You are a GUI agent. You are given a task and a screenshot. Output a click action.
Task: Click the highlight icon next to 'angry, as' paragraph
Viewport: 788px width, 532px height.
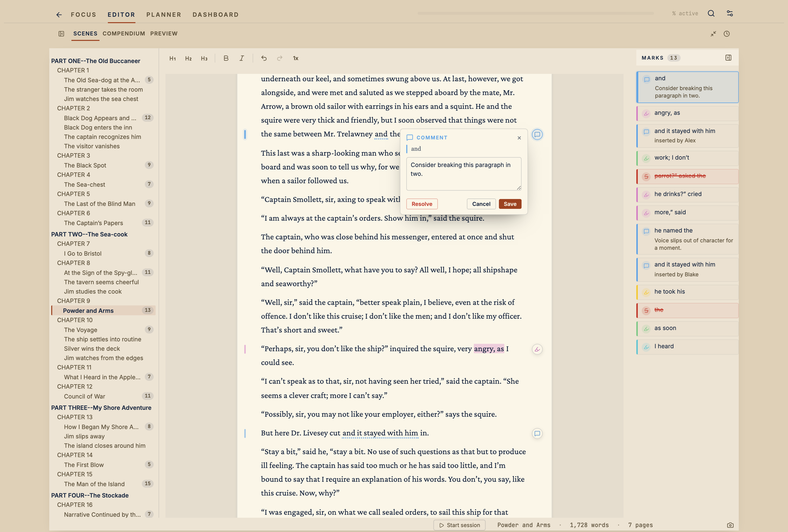(x=537, y=349)
